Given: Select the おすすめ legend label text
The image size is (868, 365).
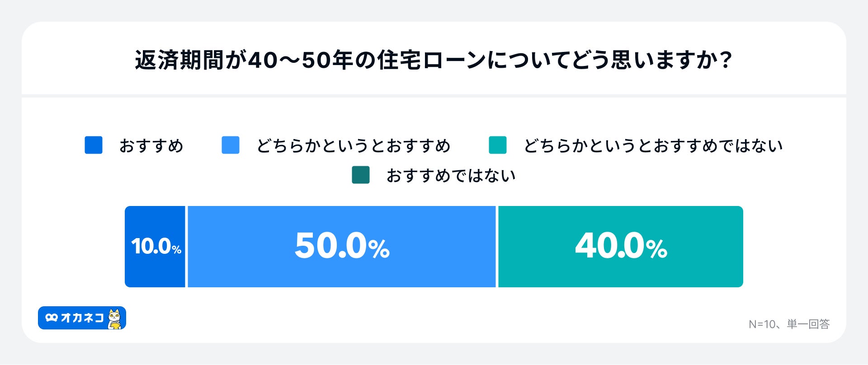Looking at the screenshot, I should (151, 146).
